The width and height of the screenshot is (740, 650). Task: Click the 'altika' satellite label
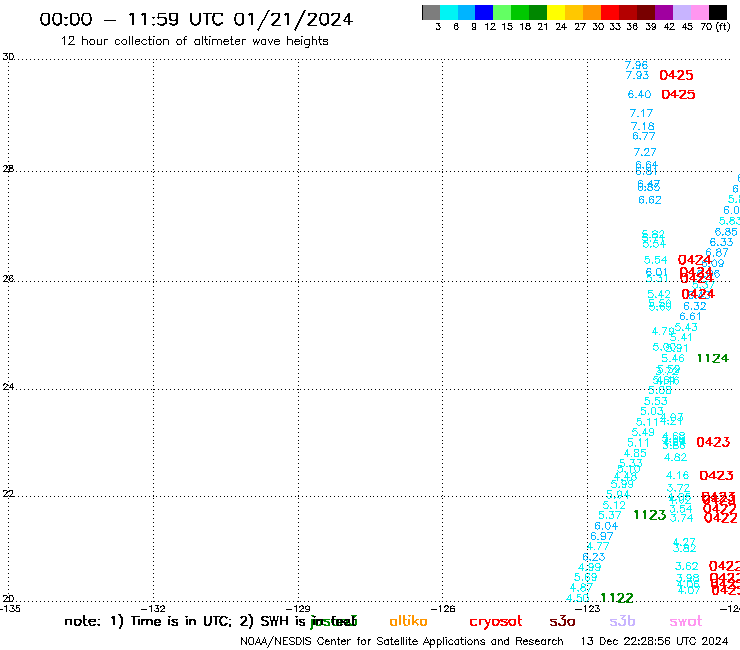click(408, 621)
